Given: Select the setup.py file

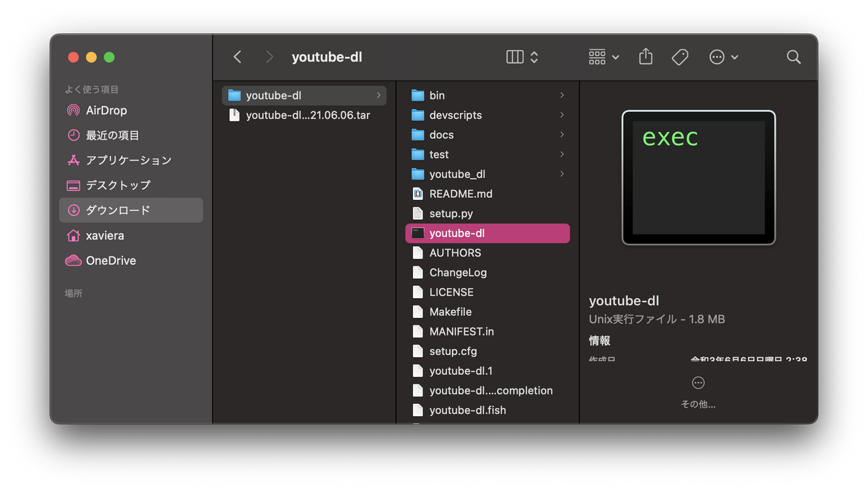Looking at the screenshot, I should click(x=488, y=213).
